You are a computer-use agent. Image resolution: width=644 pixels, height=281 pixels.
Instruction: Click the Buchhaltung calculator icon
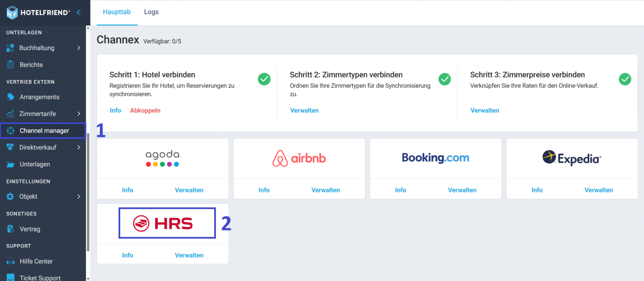click(10, 48)
